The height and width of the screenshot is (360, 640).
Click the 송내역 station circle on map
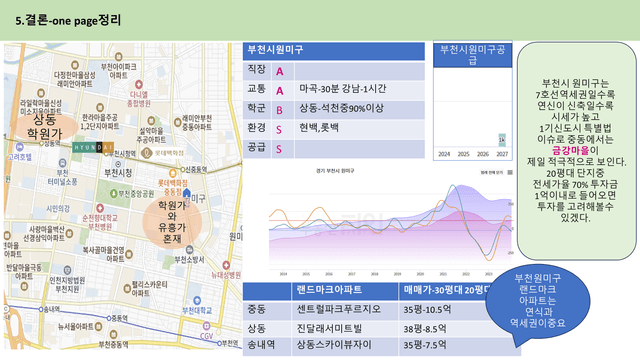[x=41, y=309]
